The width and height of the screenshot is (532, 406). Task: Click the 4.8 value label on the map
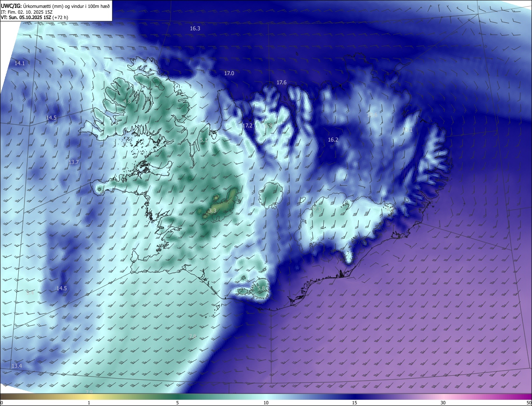127,101
